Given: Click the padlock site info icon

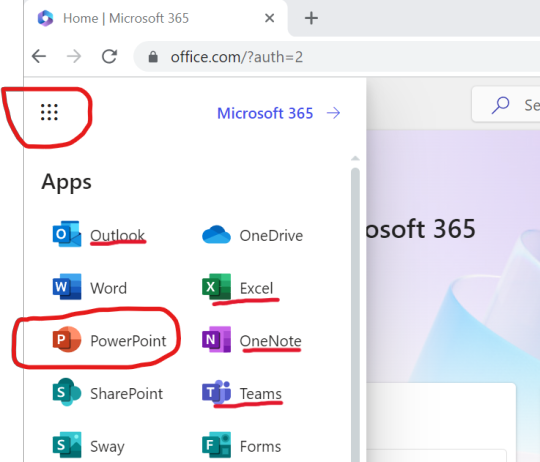Looking at the screenshot, I should [x=153, y=57].
